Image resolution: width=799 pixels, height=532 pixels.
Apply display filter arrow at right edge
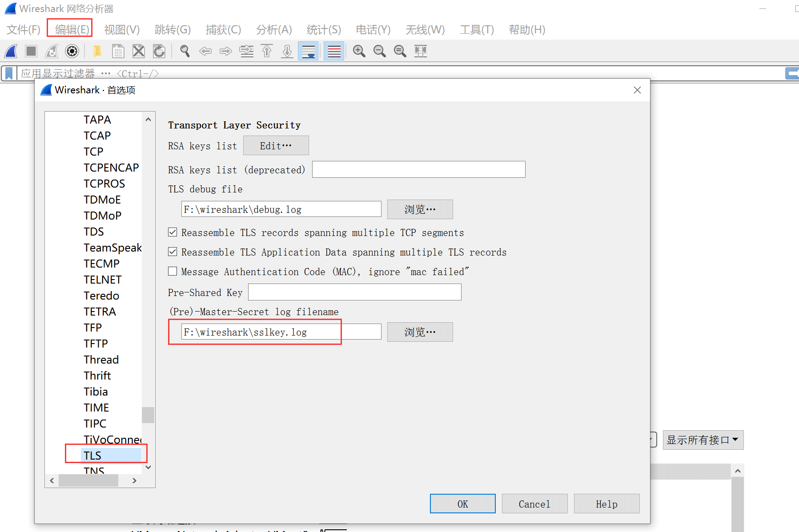pos(792,73)
